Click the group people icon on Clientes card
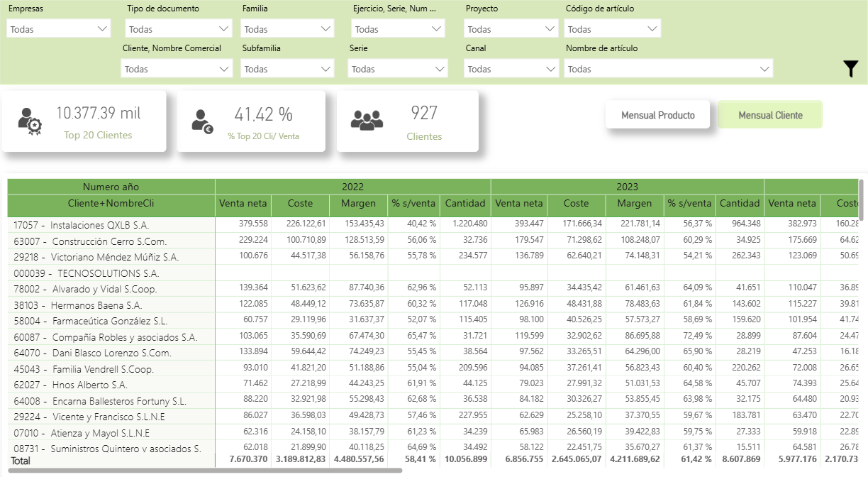 (x=367, y=121)
